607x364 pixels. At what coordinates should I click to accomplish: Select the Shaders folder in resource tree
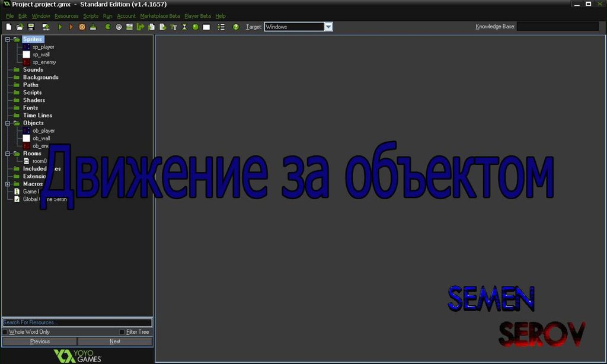tap(34, 100)
